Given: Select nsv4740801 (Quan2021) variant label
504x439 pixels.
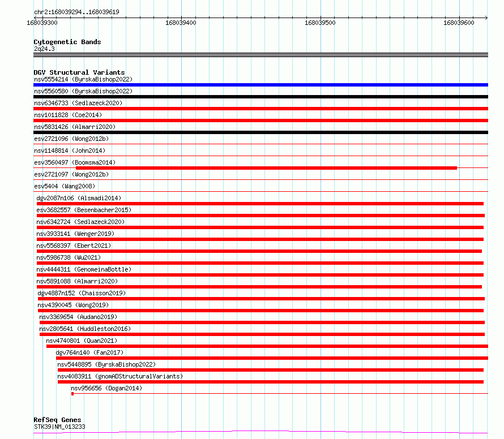Looking at the screenshot, I should [x=82, y=341].
